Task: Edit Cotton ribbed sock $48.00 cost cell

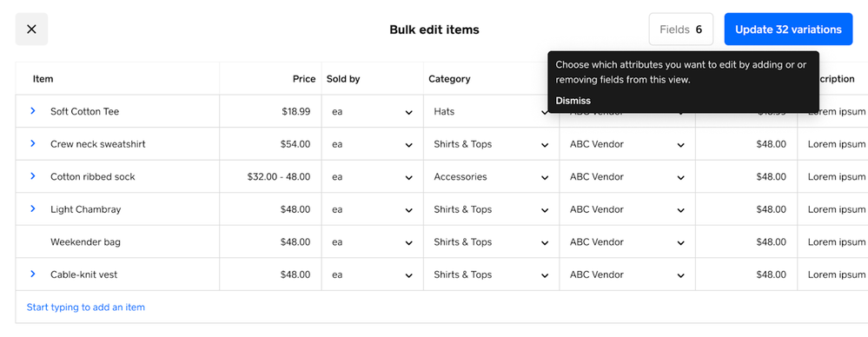Action: click(x=746, y=177)
